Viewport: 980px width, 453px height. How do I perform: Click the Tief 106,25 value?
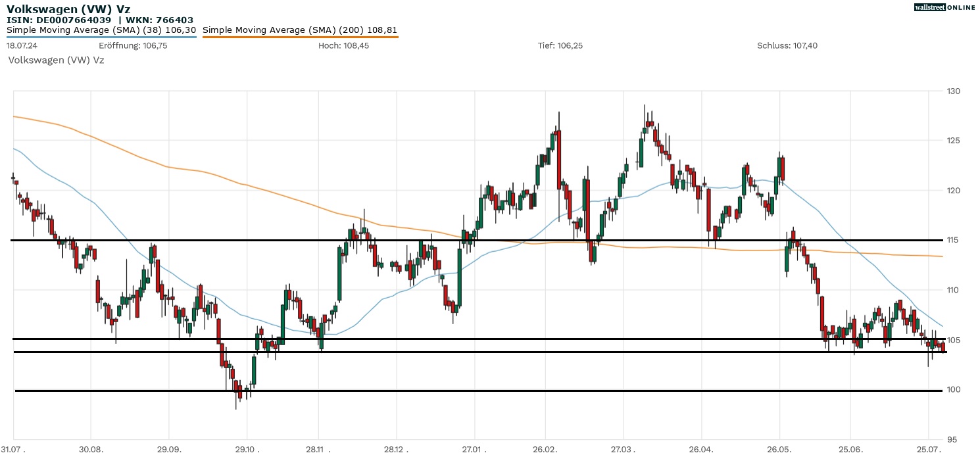click(560, 46)
